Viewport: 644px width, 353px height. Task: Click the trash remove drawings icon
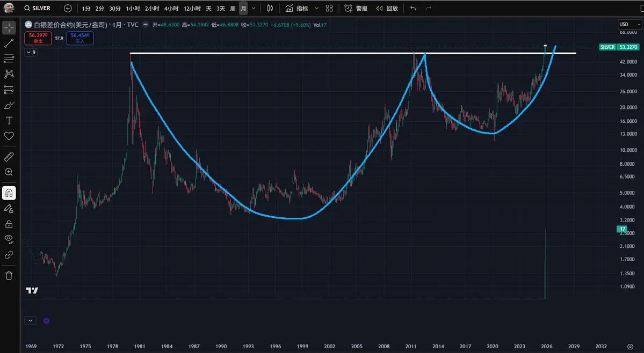(9, 276)
